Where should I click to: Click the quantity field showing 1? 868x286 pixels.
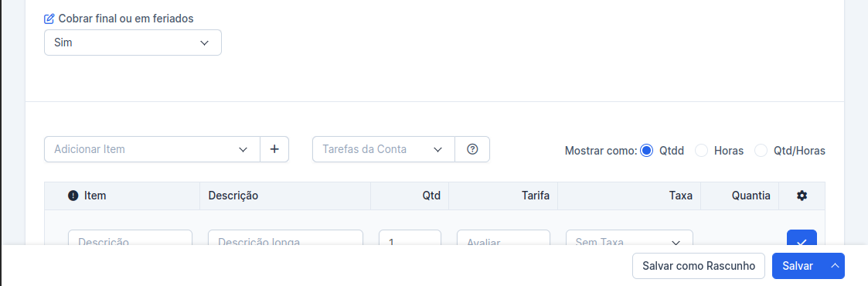[410, 238]
